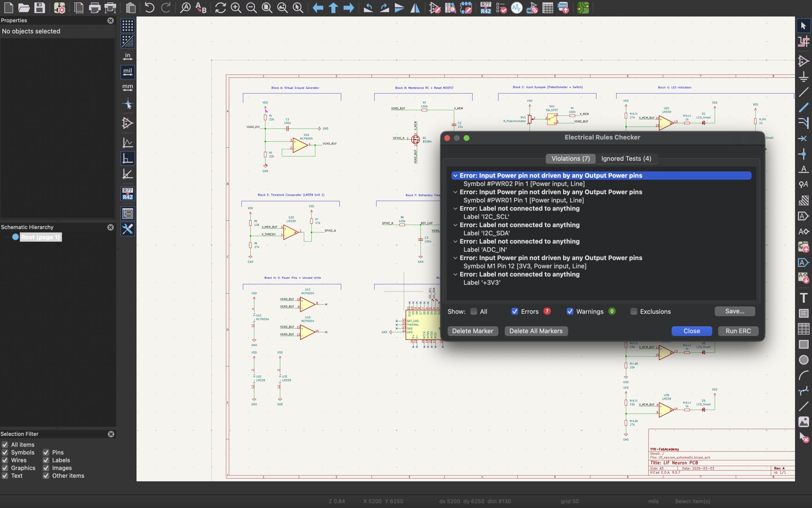The width and height of the screenshot is (812, 508).
Task: Disable the Errors checkbox
Action: tap(515, 312)
